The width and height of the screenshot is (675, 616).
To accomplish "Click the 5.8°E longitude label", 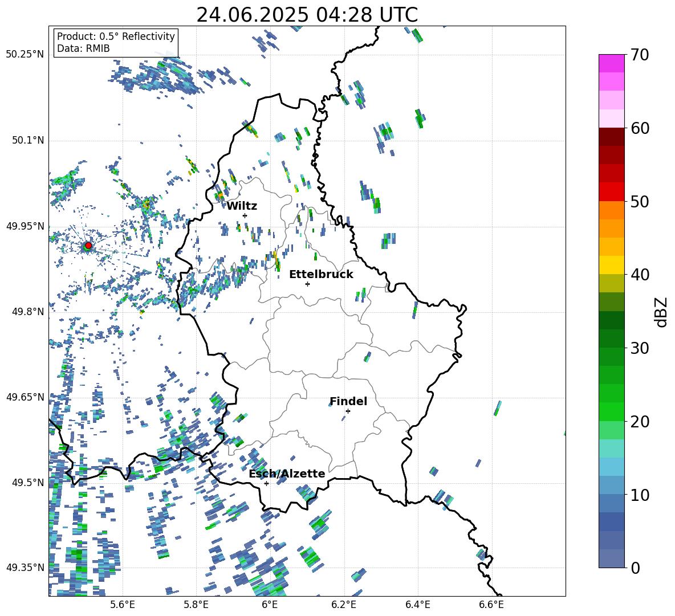I will (x=196, y=605).
